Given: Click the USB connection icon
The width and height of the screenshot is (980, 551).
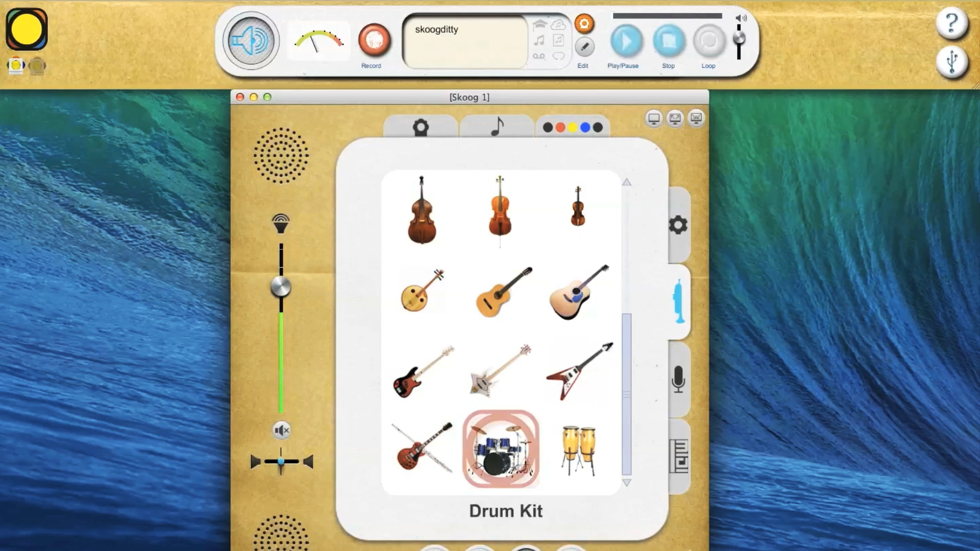Looking at the screenshot, I should coord(951,62).
